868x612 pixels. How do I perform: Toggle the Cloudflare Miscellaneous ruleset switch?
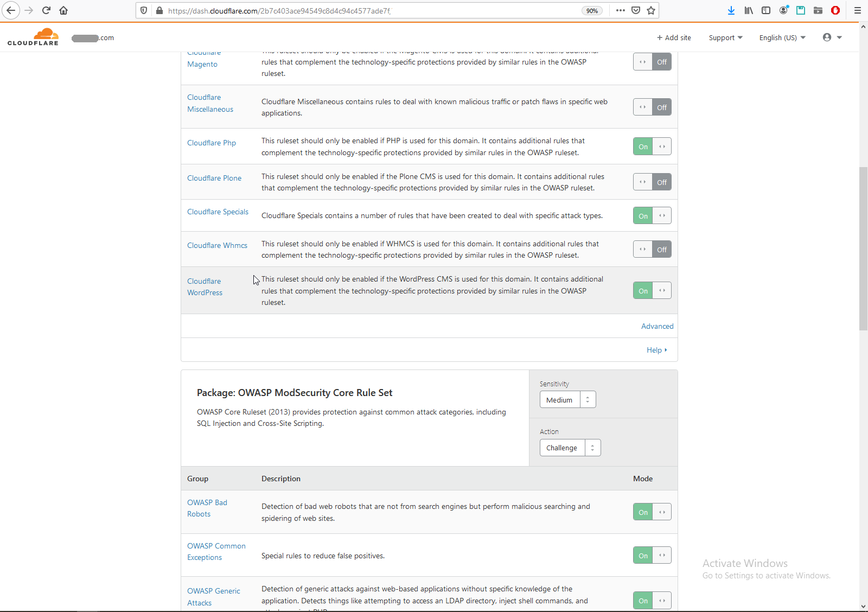pyautogui.click(x=652, y=107)
